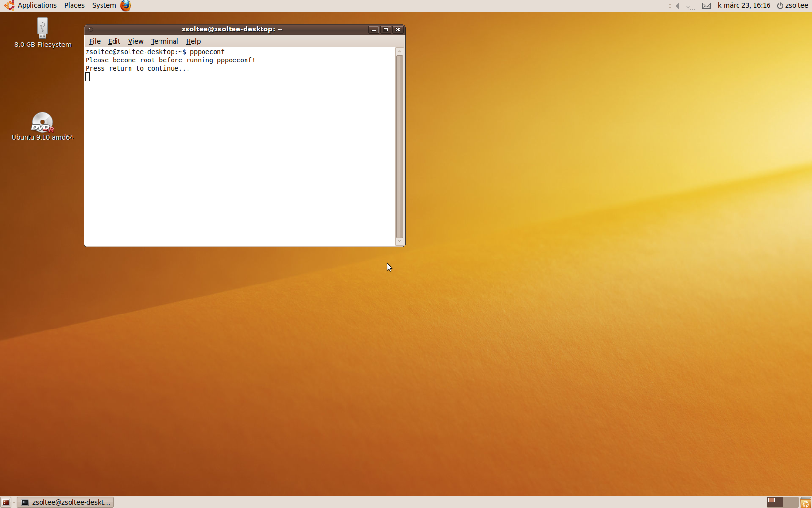Open the 8,0 GB Filesystem USB drive icon

point(43,28)
